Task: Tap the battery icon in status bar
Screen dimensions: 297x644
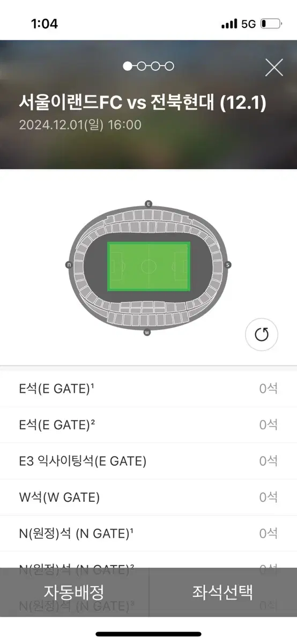Action: pos(270,24)
